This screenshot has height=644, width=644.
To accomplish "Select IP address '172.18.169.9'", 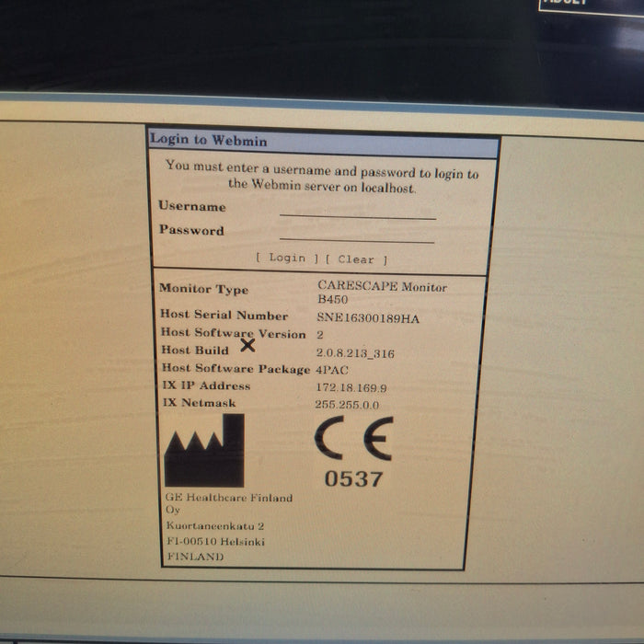I will click(351, 387).
